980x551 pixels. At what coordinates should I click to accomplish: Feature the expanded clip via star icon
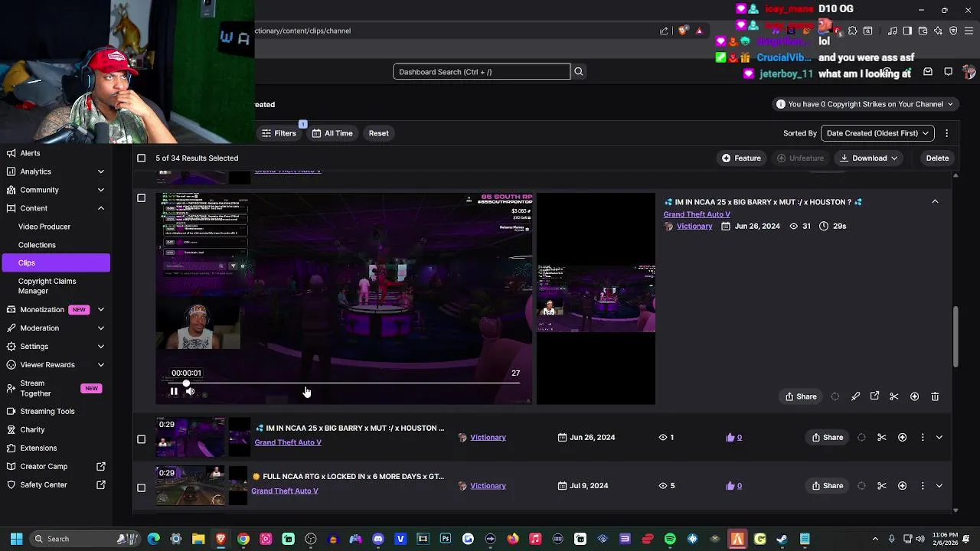point(914,396)
